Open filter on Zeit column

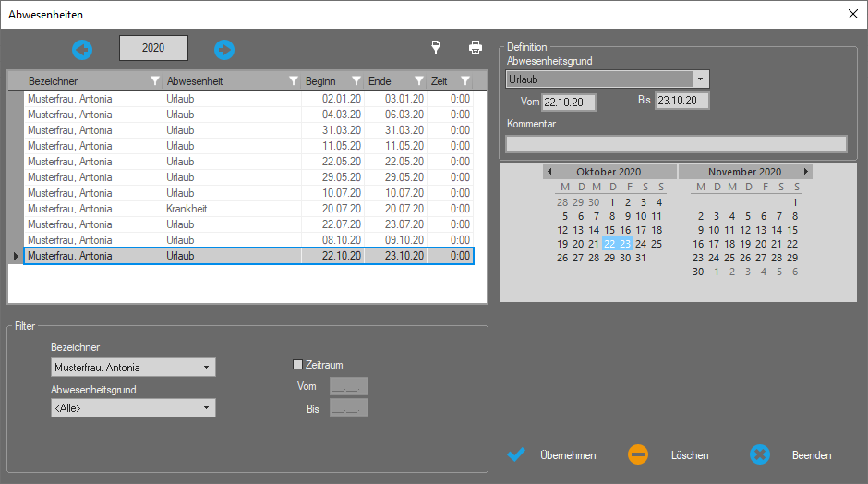pos(465,81)
